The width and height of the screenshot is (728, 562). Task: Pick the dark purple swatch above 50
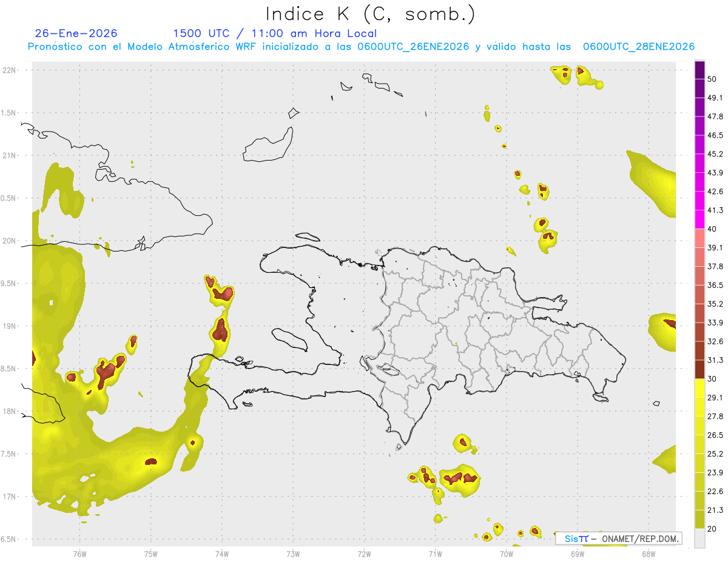point(700,71)
